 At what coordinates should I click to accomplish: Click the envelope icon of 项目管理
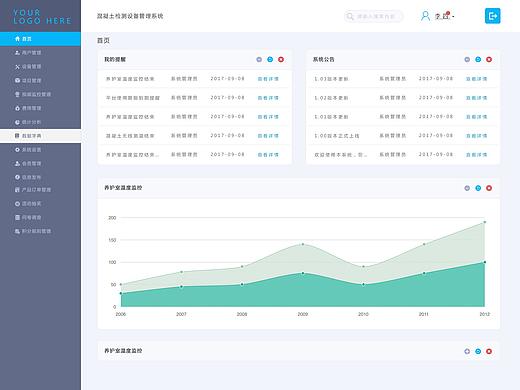(17, 80)
